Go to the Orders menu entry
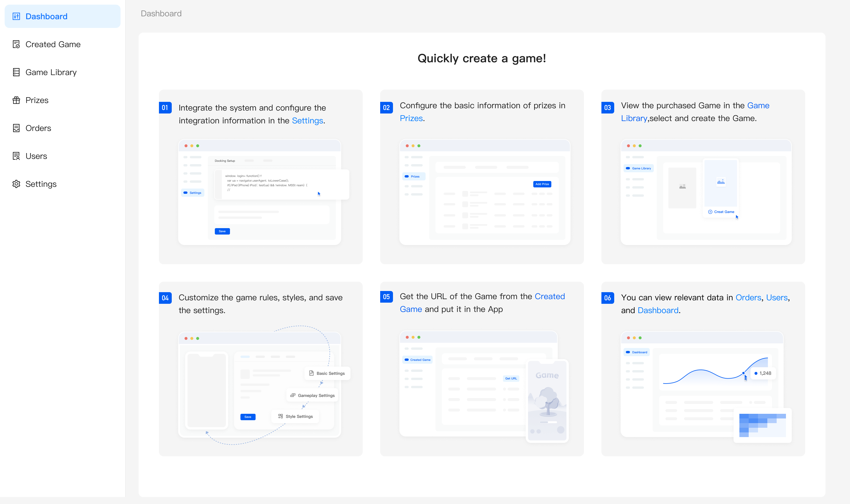This screenshot has height=504, width=850. (38, 128)
